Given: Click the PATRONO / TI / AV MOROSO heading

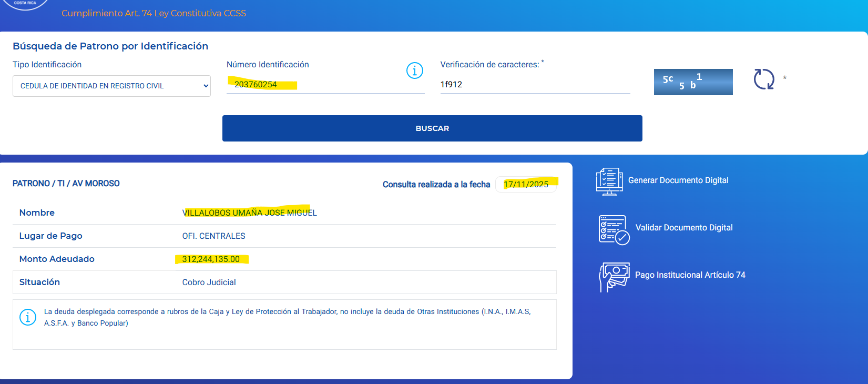Looking at the screenshot, I should tap(66, 184).
